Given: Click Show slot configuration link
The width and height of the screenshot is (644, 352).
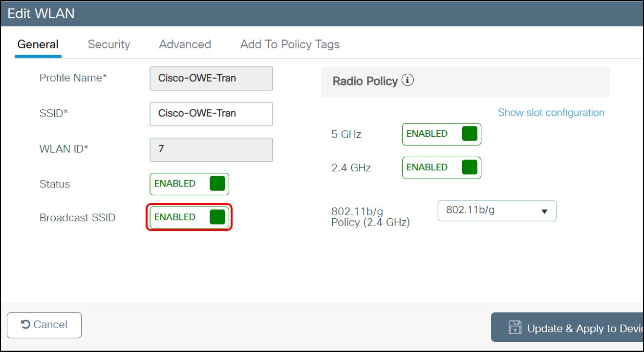Looking at the screenshot, I should coord(551,112).
